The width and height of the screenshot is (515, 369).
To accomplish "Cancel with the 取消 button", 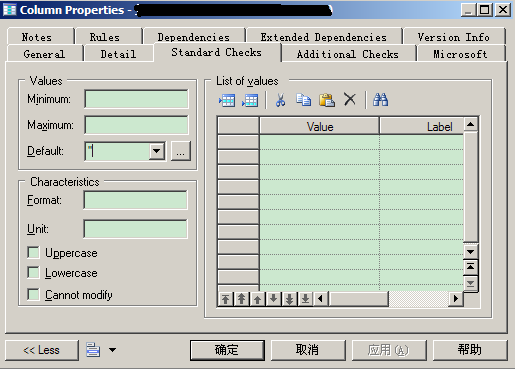I will tap(307, 350).
